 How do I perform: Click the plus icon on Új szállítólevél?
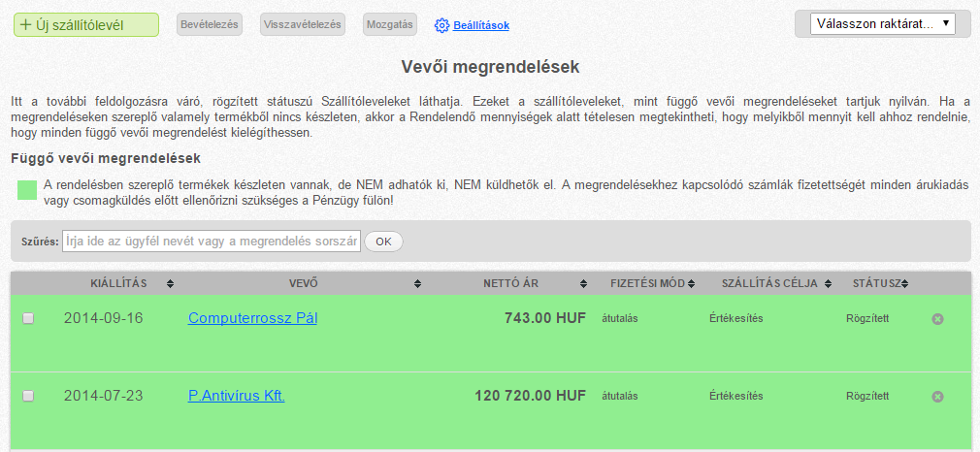click(x=25, y=25)
